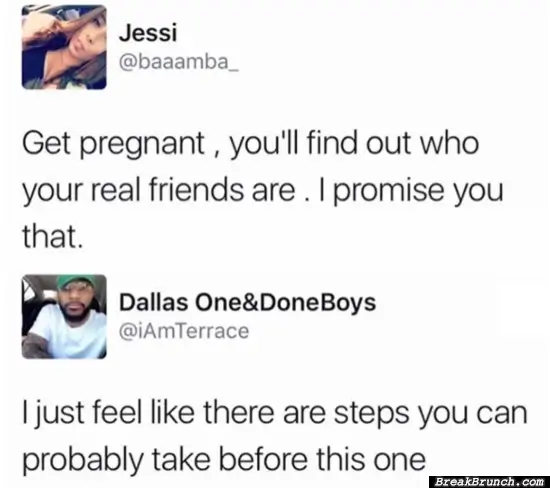Viewport: 550px width, 488px height.
Task: Click 'Get' at the start of Jessi's tweet
Action: pos(47,143)
